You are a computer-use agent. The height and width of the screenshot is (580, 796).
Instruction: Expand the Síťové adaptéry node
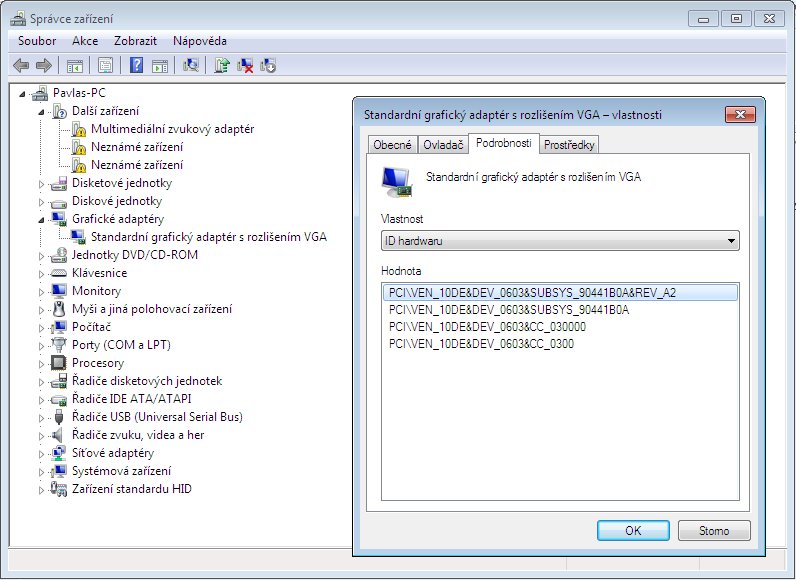(42, 454)
